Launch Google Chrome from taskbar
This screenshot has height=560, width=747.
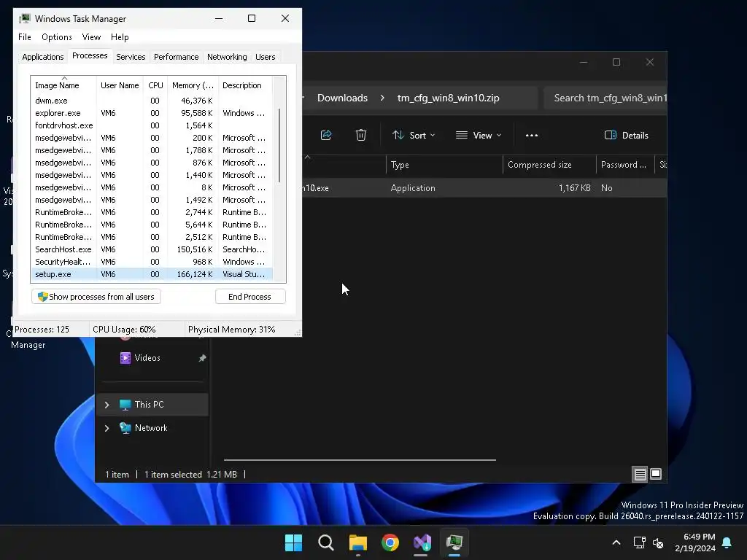tap(390, 542)
